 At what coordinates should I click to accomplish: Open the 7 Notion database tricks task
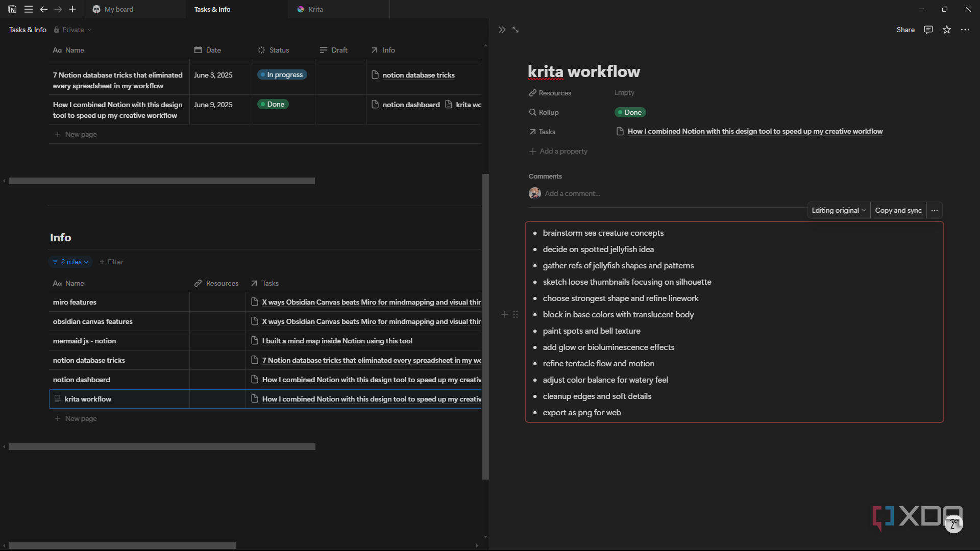coord(118,80)
